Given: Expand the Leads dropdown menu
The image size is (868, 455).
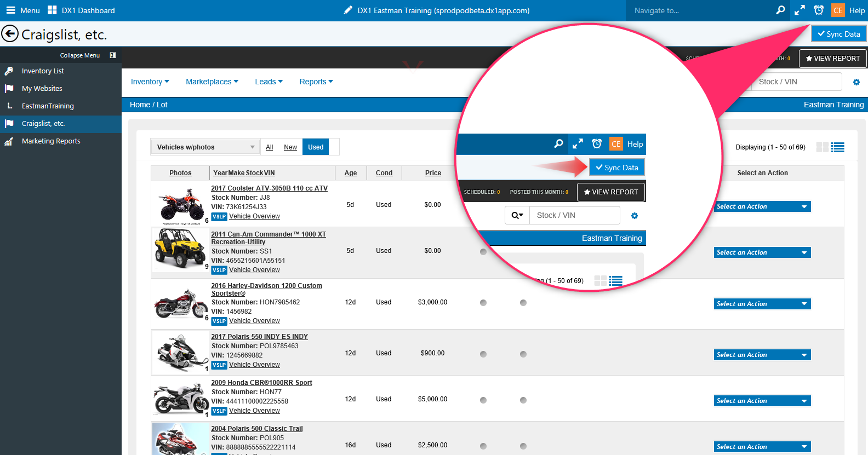Looking at the screenshot, I should point(269,82).
